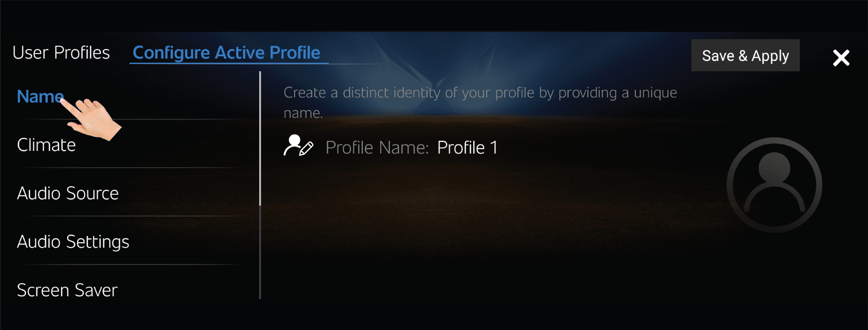Tap the pencil beside the person icon

[306, 148]
